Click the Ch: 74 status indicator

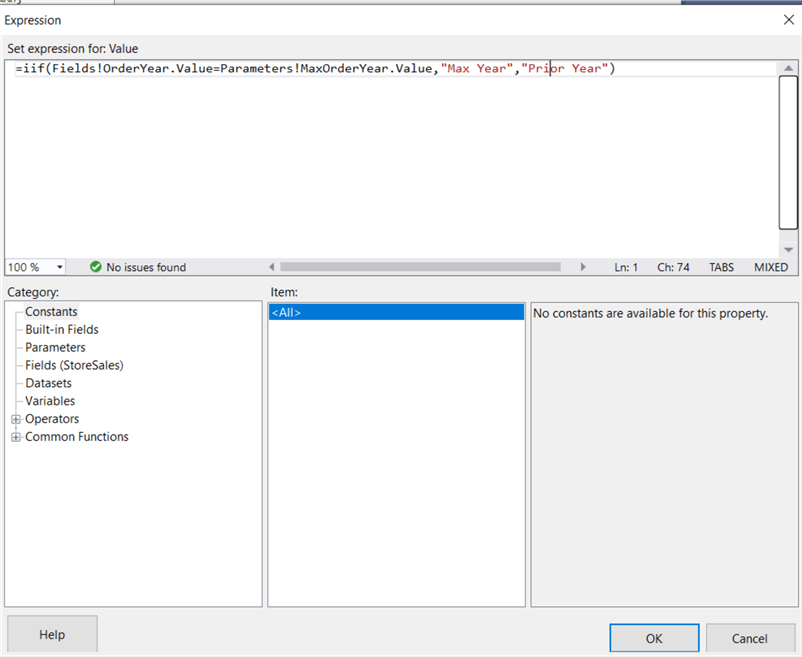click(673, 267)
